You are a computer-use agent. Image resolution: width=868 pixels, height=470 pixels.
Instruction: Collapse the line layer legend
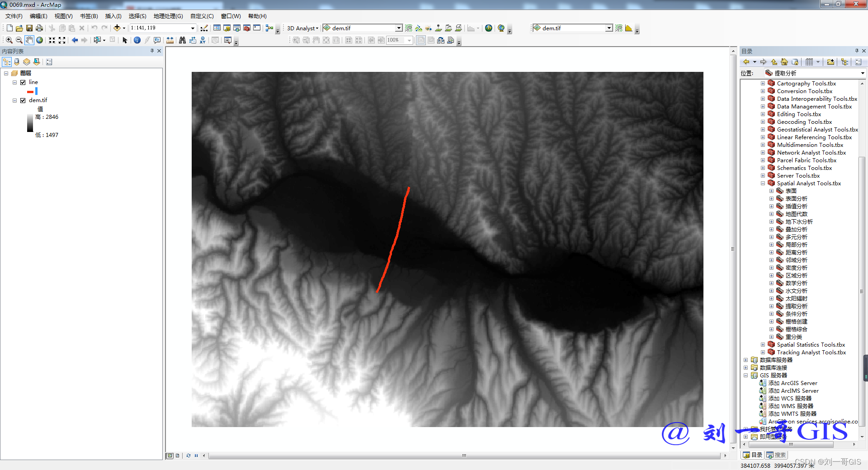click(x=14, y=82)
